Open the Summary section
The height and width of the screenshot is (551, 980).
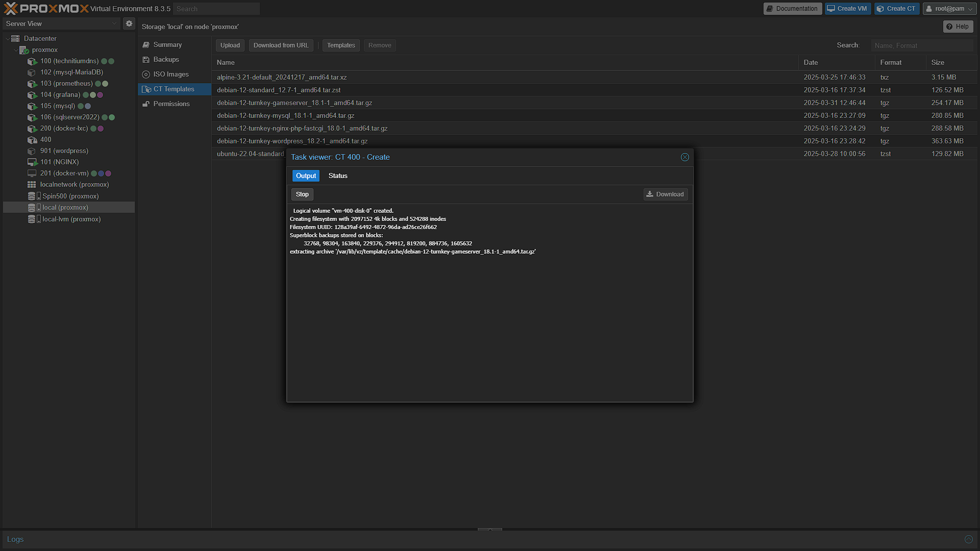(x=175, y=45)
